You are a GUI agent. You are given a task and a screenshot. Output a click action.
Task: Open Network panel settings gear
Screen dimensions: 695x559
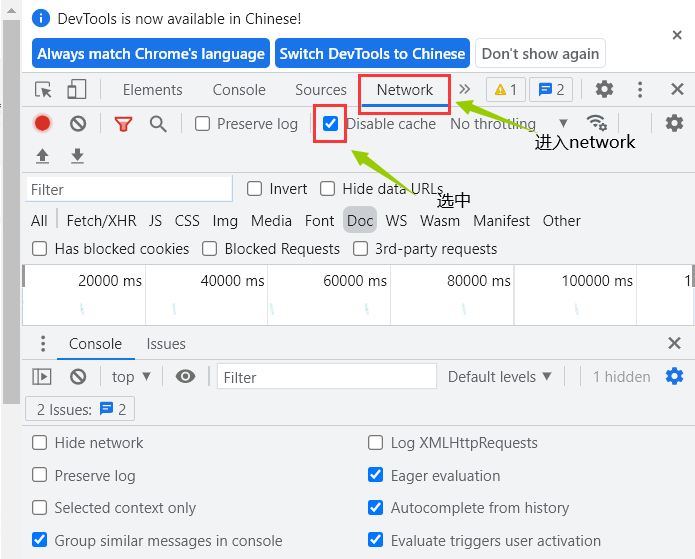point(674,123)
